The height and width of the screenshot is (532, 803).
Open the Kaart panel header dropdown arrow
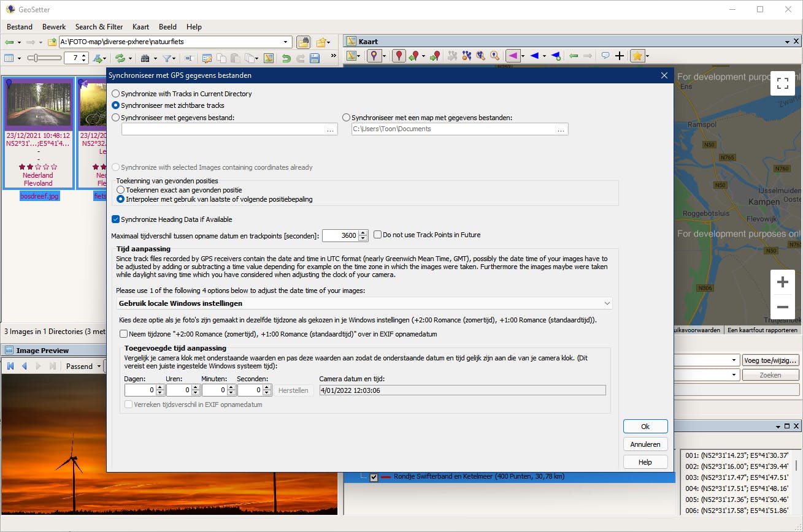tap(787, 42)
